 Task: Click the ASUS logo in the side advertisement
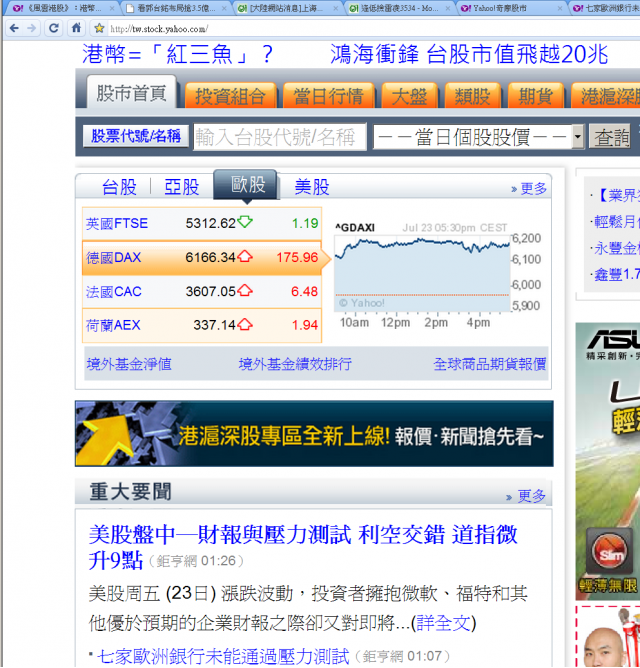tap(614, 339)
